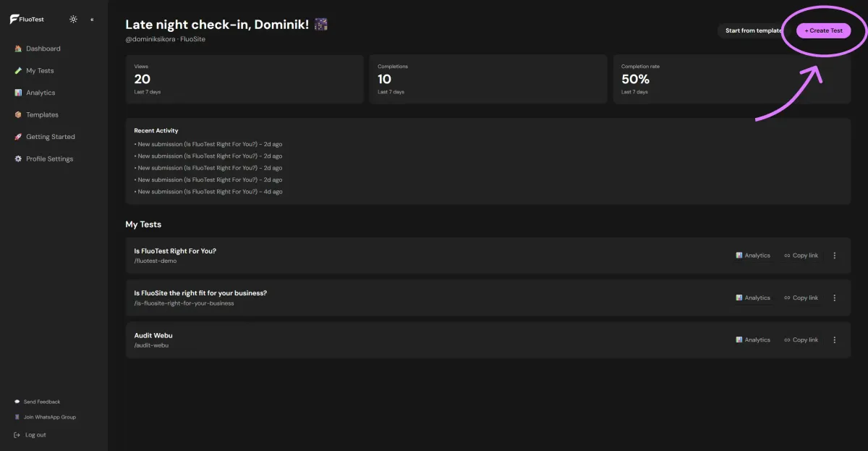This screenshot has height=451, width=868.
Task: Click the Log out arrow icon
Action: [x=17, y=435]
